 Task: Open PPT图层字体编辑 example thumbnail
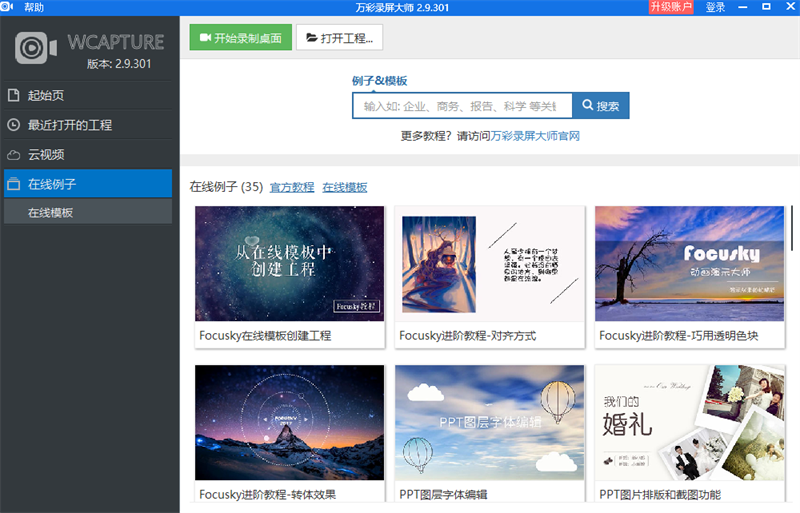coord(489,422)
